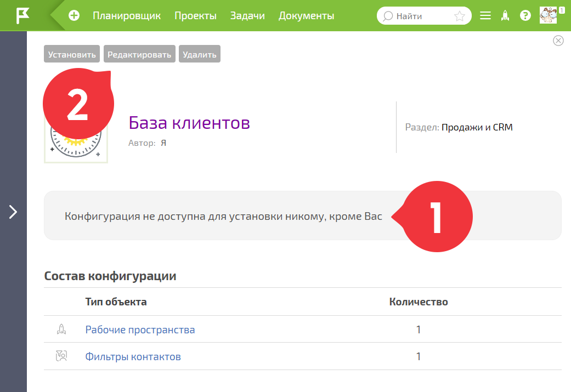The width and height of the screenshot is (571, 392).
Task: Click the rocket icon beside Рабочие пространства
Action: click(x=61, y=329)
